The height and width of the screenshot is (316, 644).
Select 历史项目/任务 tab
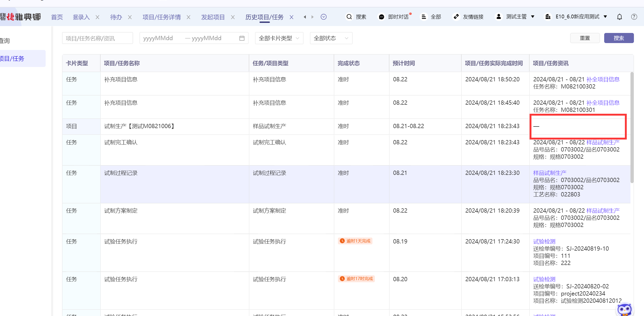[264, 17]
